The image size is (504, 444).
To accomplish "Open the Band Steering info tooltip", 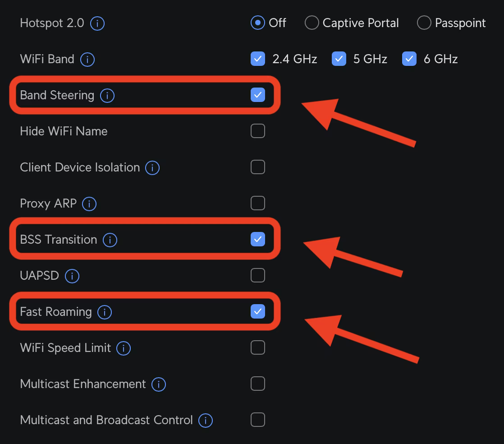I will (107, 95).
